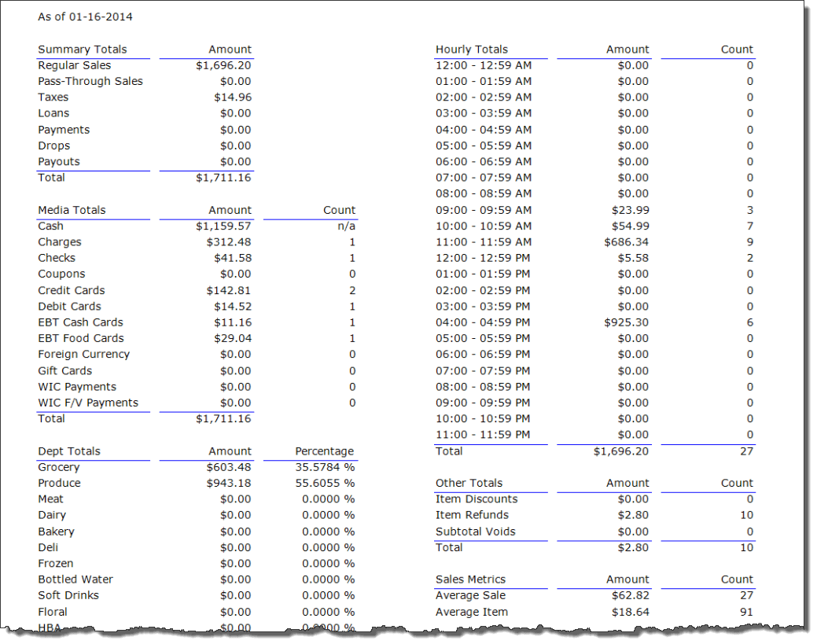Click the $23.99 hourly amount
The height and width of the screenshot is (644, 817).
coord(630,210)
